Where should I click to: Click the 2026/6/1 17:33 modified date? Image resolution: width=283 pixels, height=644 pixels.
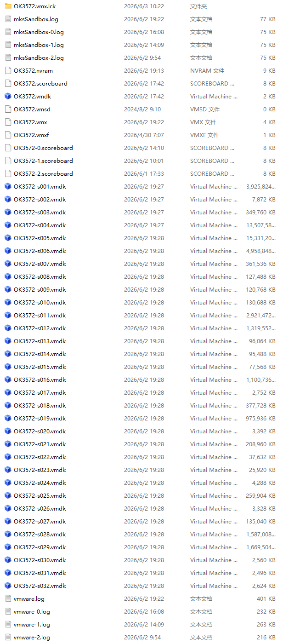(x=144, y=174)
